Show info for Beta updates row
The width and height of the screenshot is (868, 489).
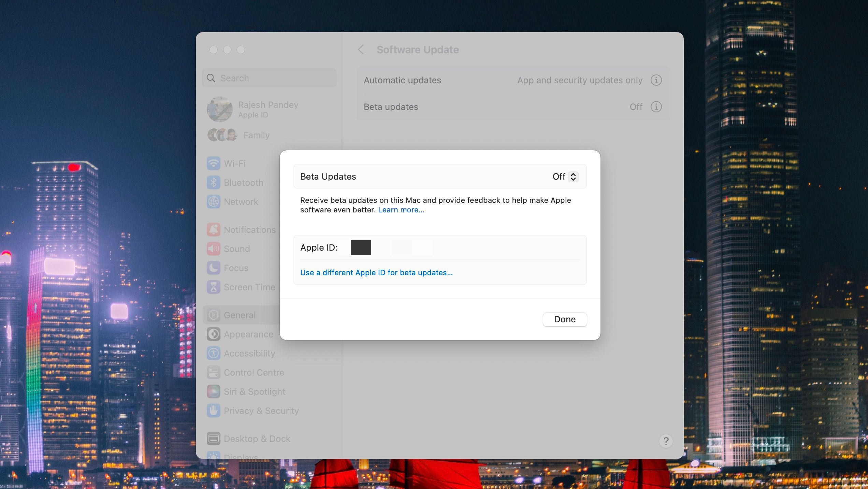tap(656, 107)
